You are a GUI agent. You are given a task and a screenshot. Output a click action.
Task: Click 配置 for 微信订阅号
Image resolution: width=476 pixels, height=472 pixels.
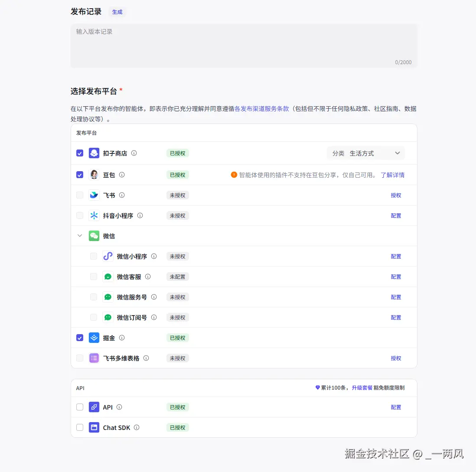coord(395,317)
